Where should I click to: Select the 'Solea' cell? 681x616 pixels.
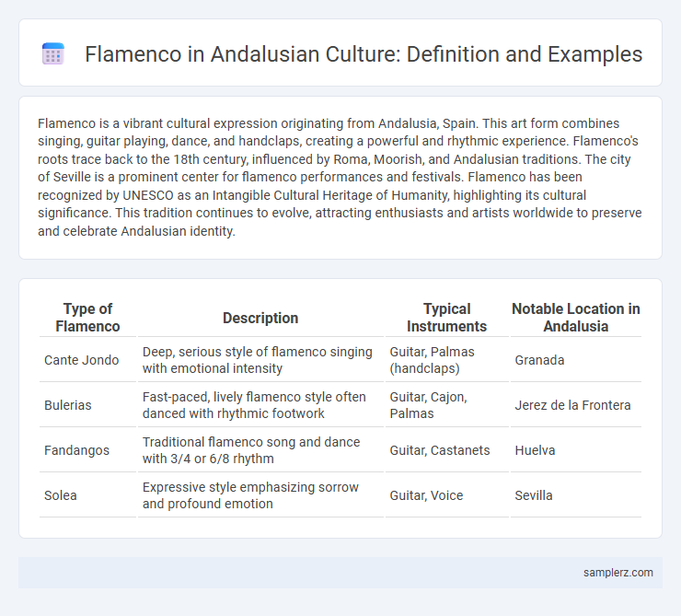coord(87,495)
